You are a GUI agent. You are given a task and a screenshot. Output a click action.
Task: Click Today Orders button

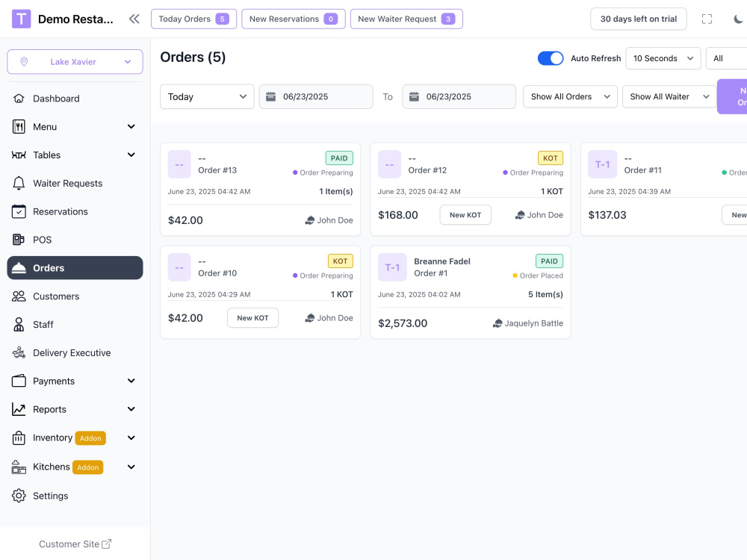click(x=194, y=19)
